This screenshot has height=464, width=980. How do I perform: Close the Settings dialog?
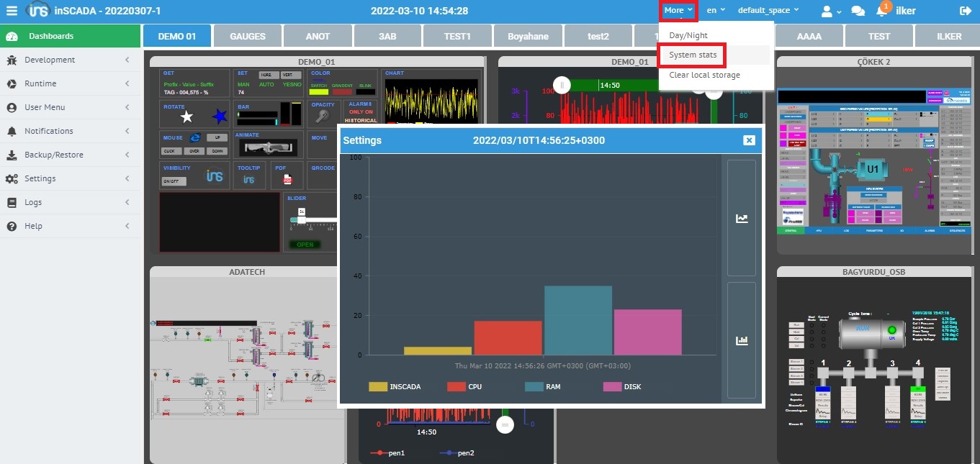(x=749, y=140)
